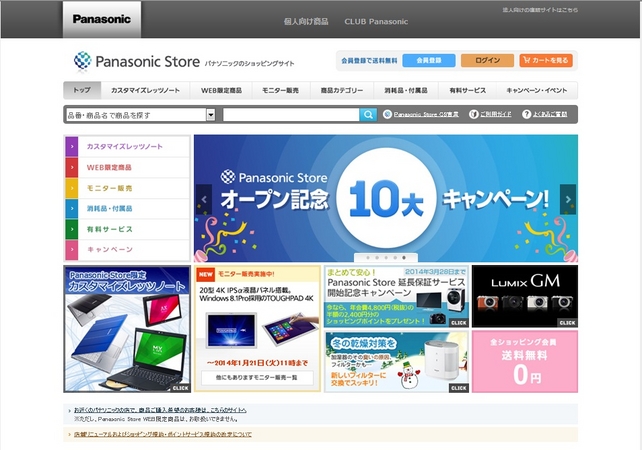This screenshot has height=450, width=642.
Task: Click the corporate site link at top right
Action: pyautogui.click(x=540, y=10)
